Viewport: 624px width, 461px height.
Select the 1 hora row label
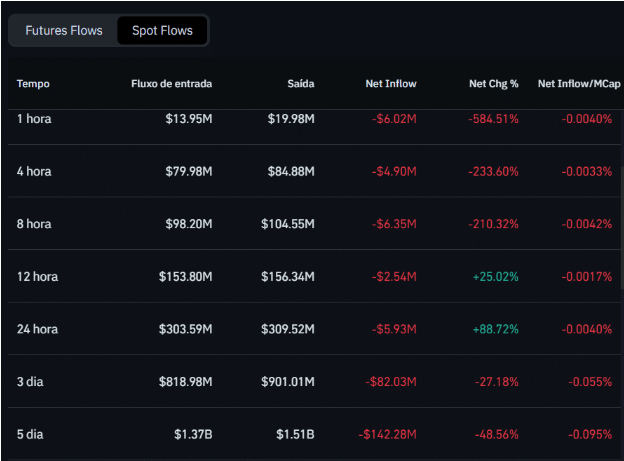[34, 119]
